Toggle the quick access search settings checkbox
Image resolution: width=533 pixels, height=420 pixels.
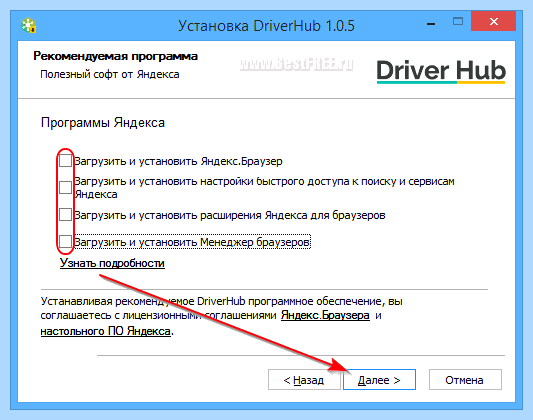pyautogui.click(x=65, y=187)
